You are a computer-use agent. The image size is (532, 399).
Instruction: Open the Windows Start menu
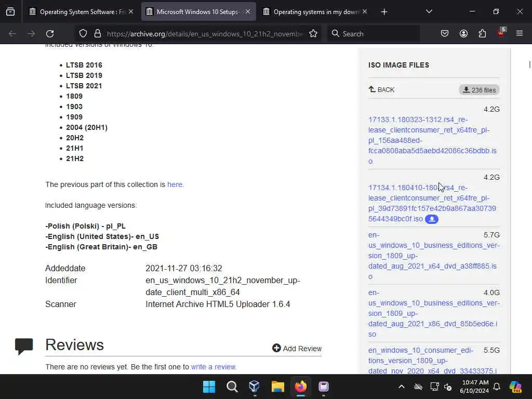point(209,387)
